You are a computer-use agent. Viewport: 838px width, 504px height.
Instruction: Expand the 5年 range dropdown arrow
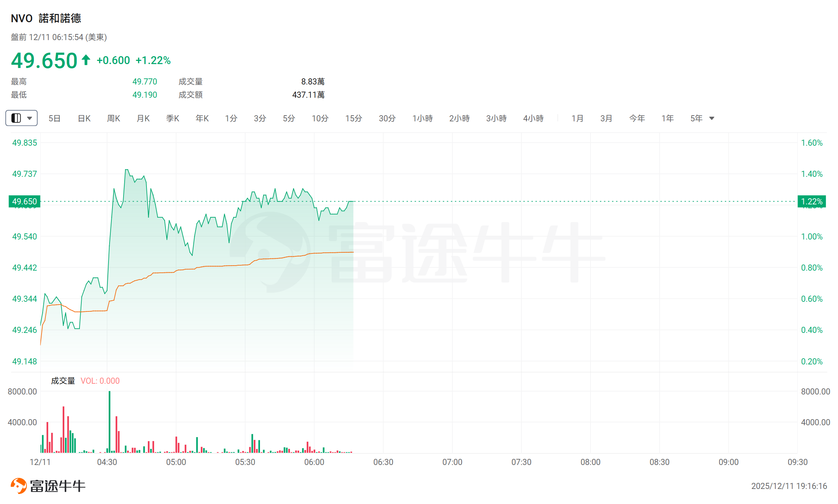pos(712,118)
